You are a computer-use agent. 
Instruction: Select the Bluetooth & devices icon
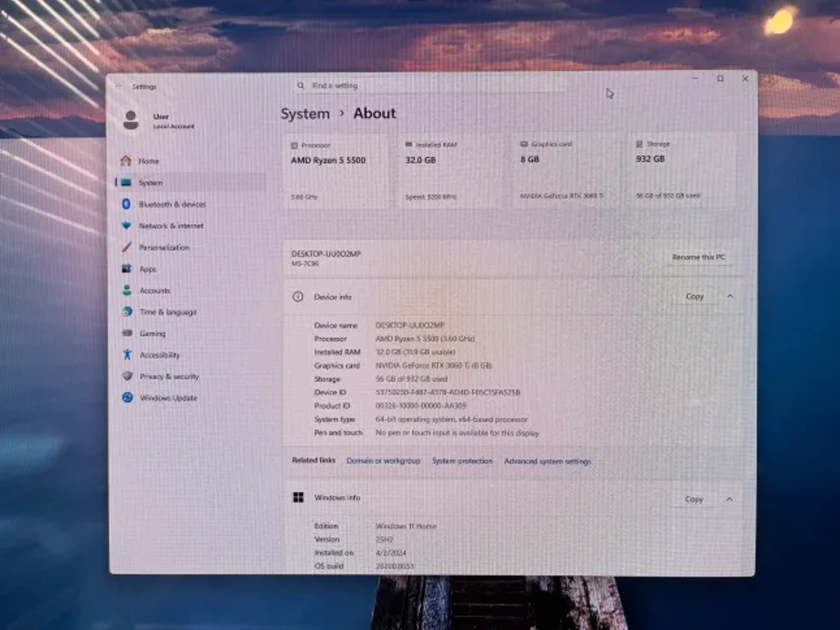point(126,204)
